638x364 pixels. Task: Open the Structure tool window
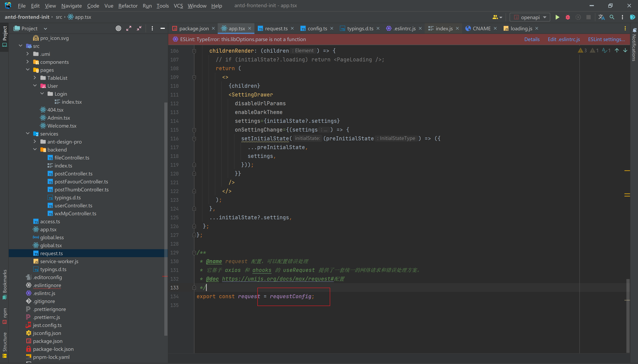point(5,345)
